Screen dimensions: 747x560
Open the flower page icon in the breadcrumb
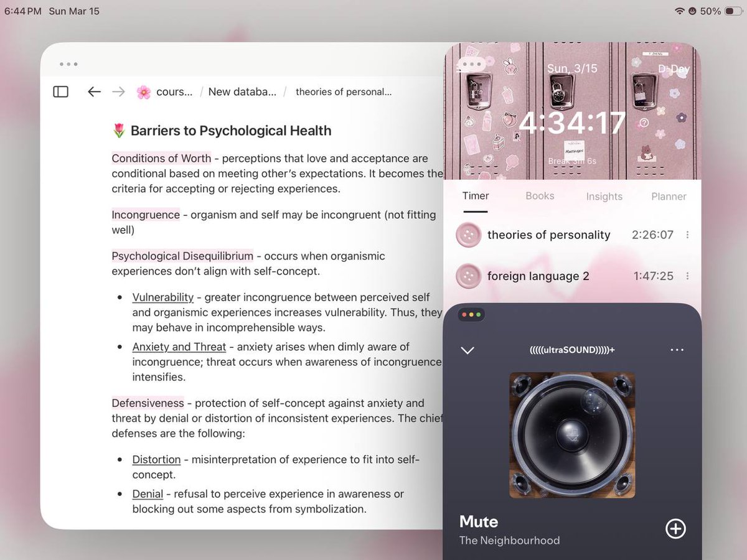tap(143, 91)
